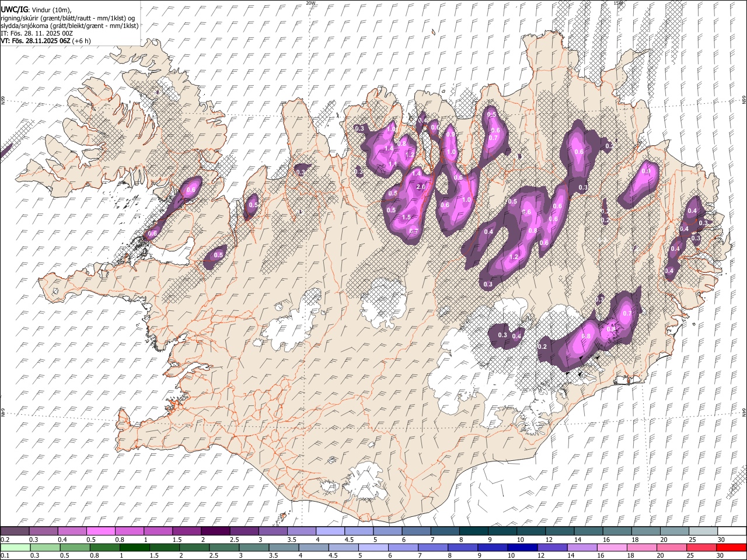747x560 pixels.
Task: Select dark green lower swatch between 1 and 1.5
Action: coord(135,547)
